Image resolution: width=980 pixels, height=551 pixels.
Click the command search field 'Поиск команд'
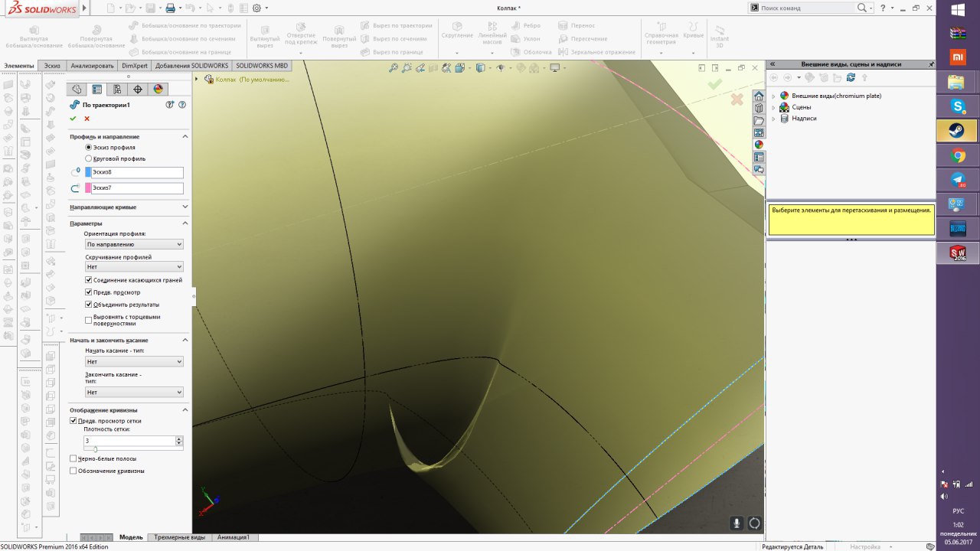[x=808, y=8]
